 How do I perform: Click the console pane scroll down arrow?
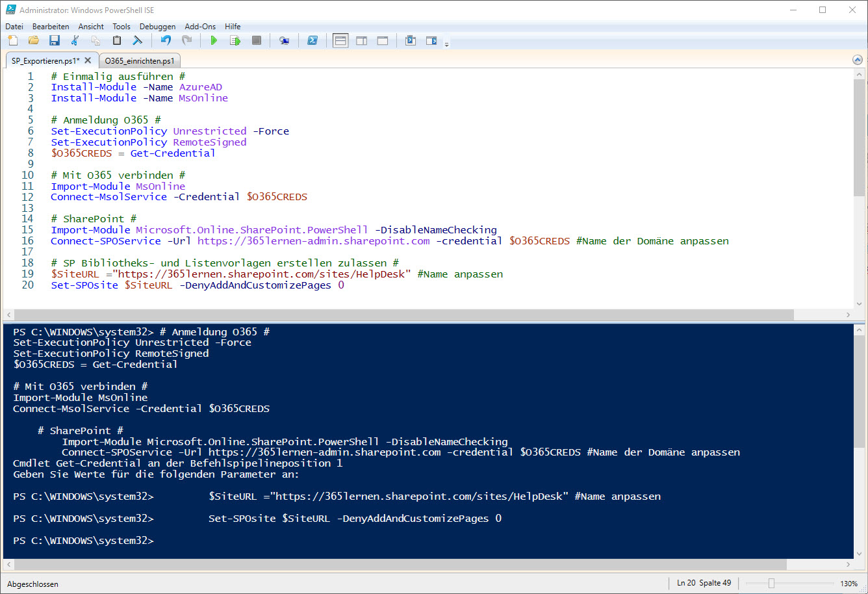click(859, 552)
